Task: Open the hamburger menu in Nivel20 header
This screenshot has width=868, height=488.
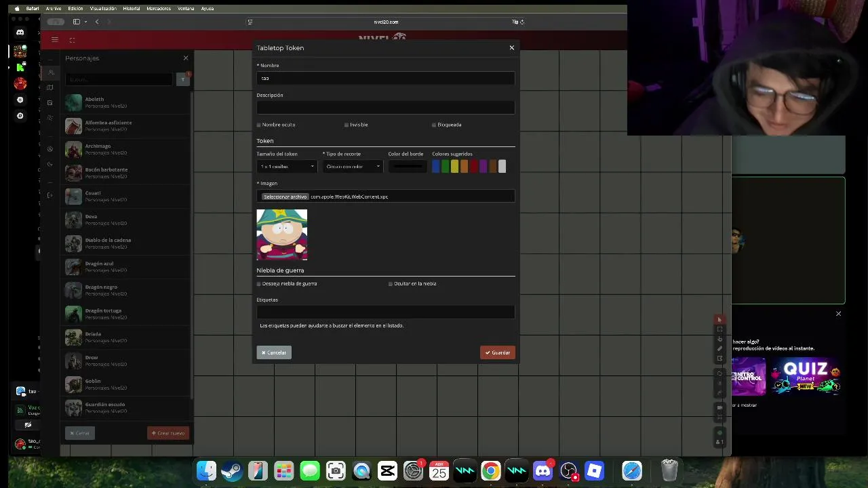Action: point(55,40)
